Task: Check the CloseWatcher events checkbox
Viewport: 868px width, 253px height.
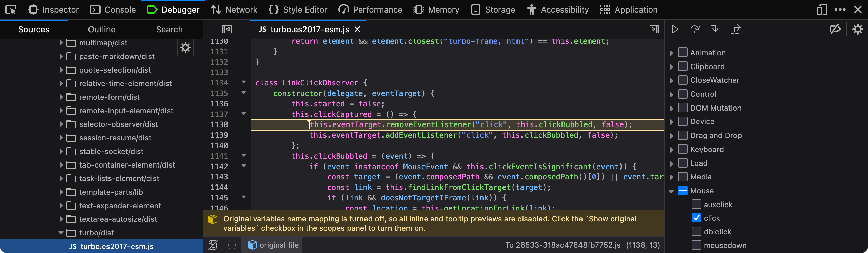Action: [683, 80]
